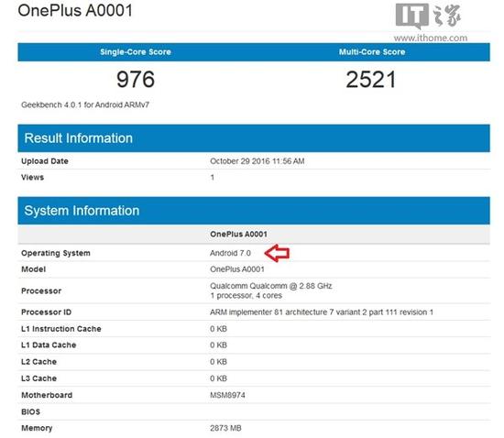Select the Multi-Core Score header
Image resolution: width=504 pixels, height=438 pixels.
372,51
